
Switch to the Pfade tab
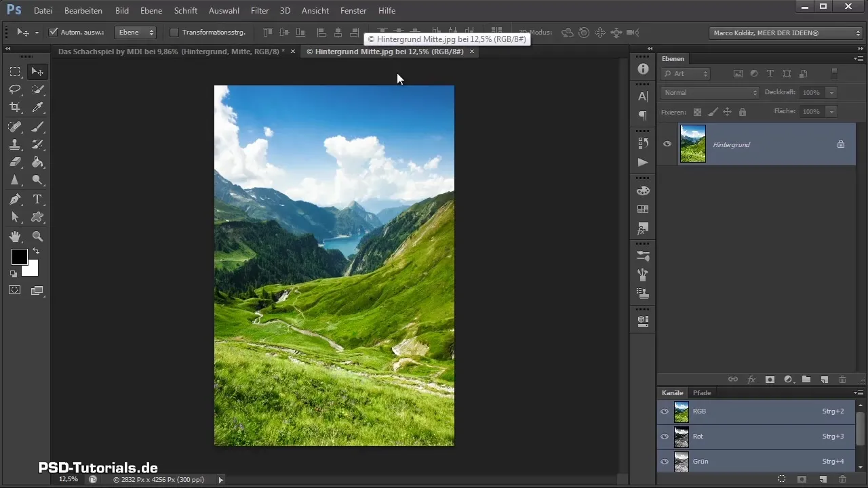point(702,393)
